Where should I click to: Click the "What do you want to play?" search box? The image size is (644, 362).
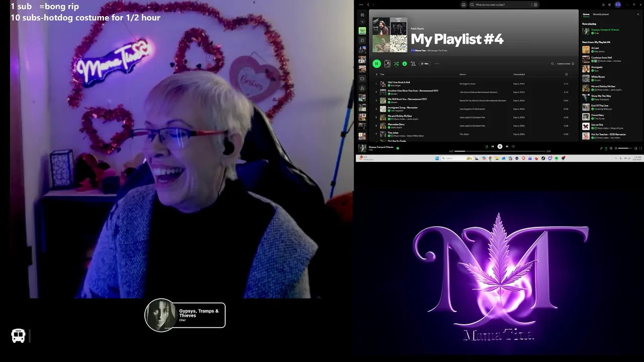[x=504, y=5]
